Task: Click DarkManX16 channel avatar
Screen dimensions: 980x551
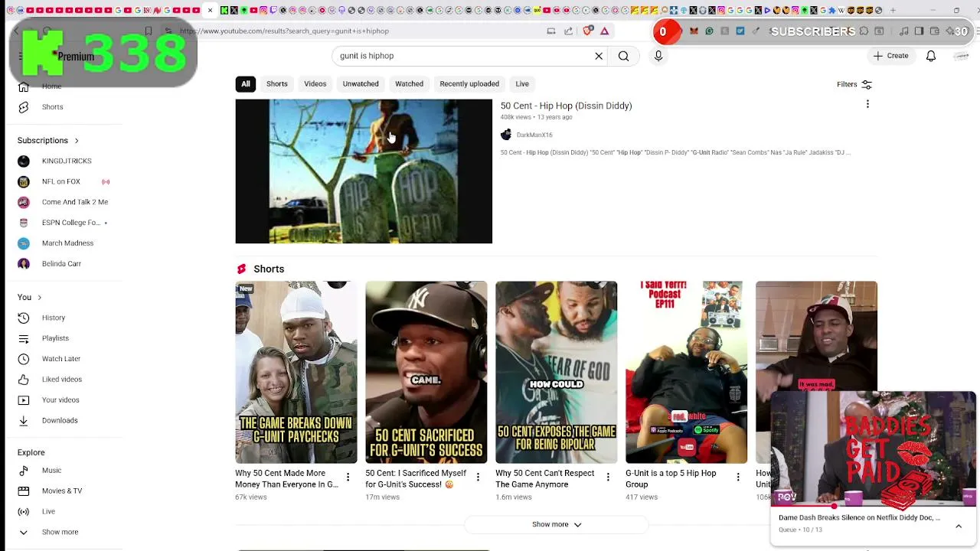Action: click(506, 135)
